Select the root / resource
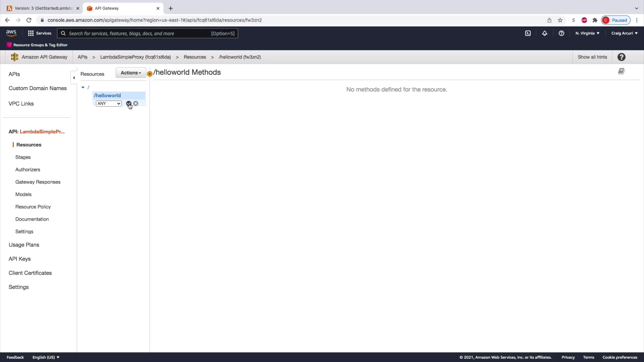Viewport: 644px width, 362px height. (x=88, y=87)
